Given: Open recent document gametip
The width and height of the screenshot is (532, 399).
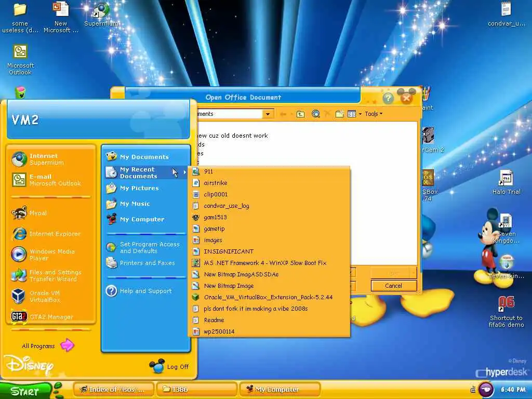Looking at the screenshot, I should pyautogui.click(x=269, y=229).
